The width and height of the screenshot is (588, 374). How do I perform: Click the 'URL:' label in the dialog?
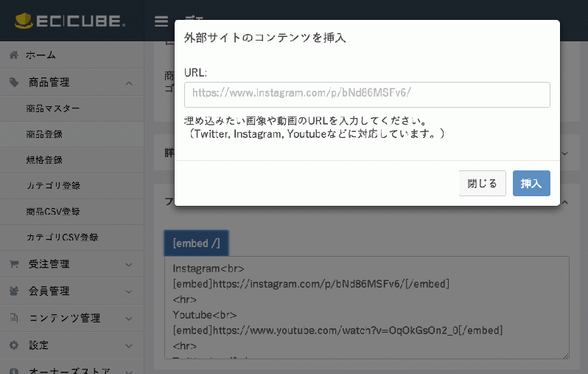click(x=195, y=72)
